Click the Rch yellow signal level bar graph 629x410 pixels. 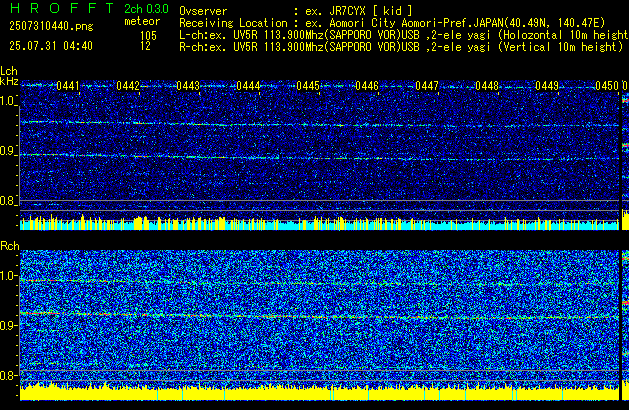(x=319, y=392)
